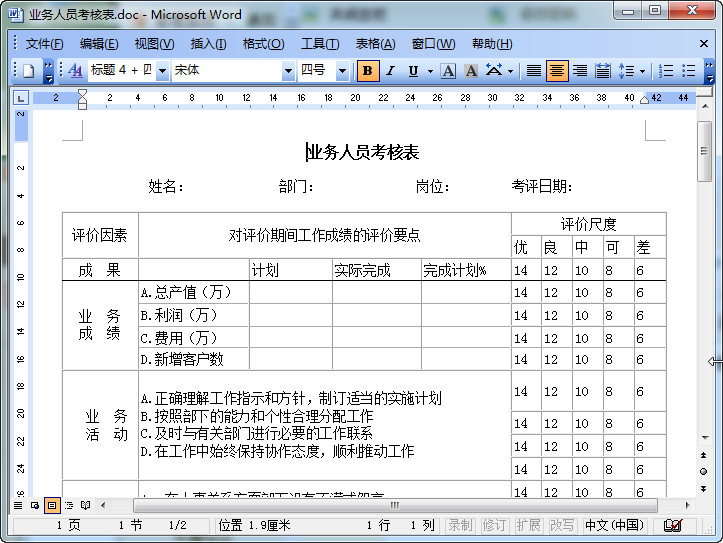
Task: Click spelling and grammar status icon
Action: pos(673,525)
